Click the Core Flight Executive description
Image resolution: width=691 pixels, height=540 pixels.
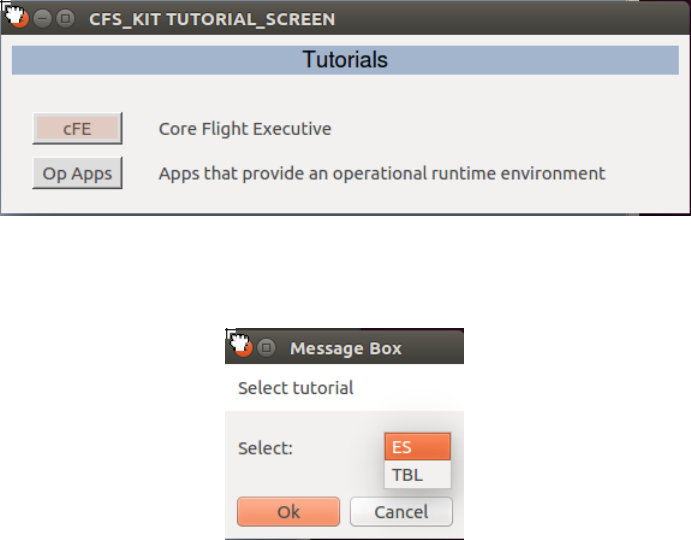245,129
